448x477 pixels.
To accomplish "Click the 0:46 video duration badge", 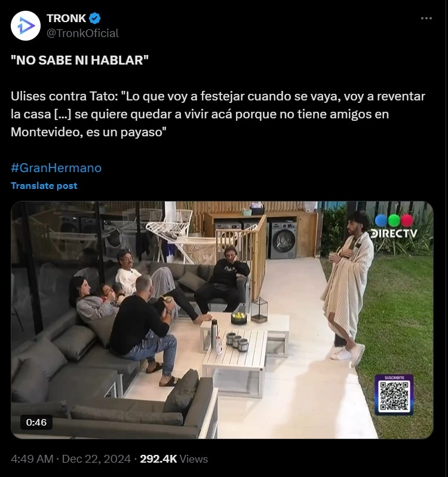I will 36,422.
